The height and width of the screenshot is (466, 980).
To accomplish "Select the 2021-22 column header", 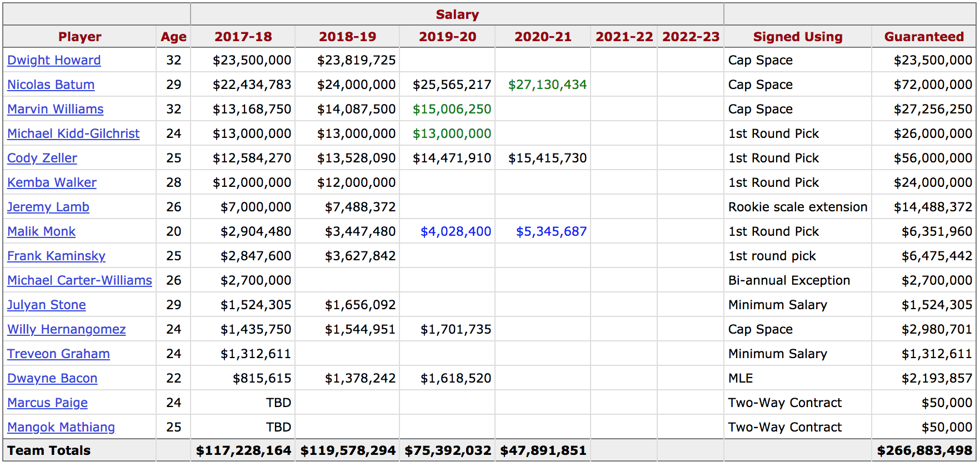I will tap(624, 37).
